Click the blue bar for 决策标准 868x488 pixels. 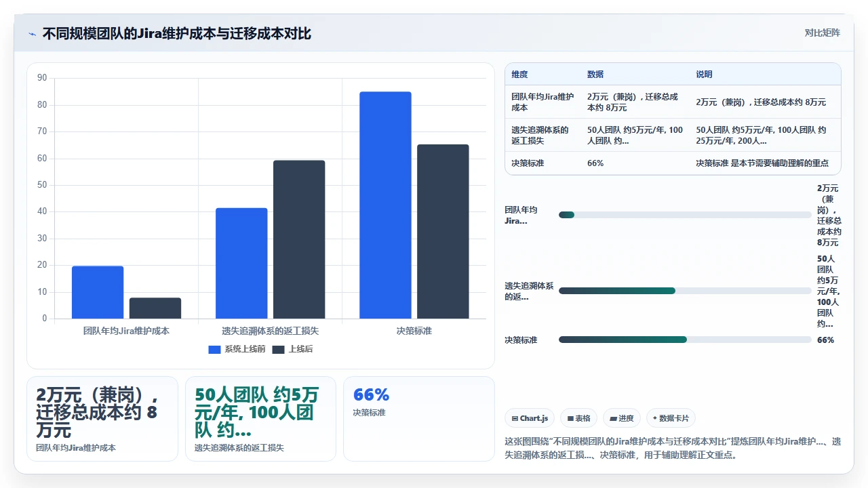tap(385, 205)
